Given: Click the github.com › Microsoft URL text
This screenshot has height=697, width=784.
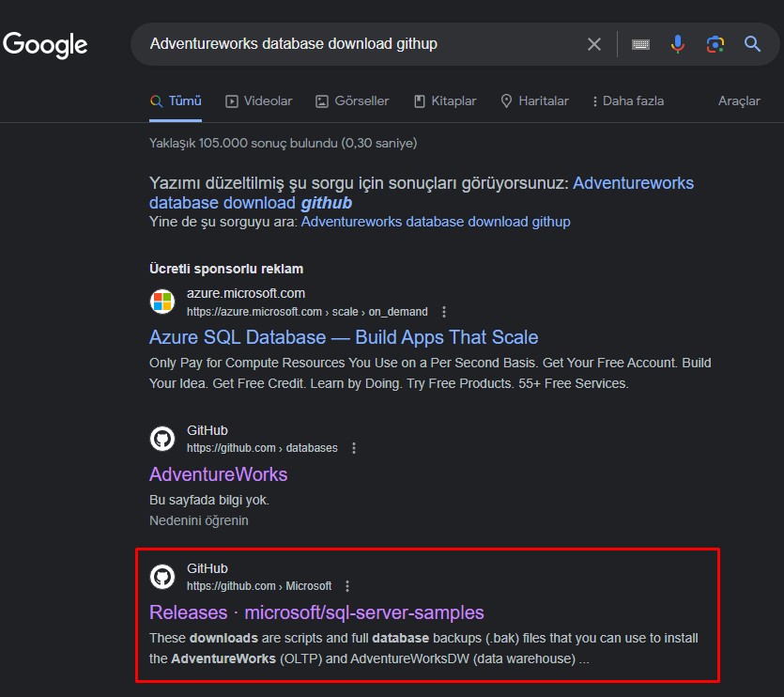Looking at the screenshot, I should 259,586.
